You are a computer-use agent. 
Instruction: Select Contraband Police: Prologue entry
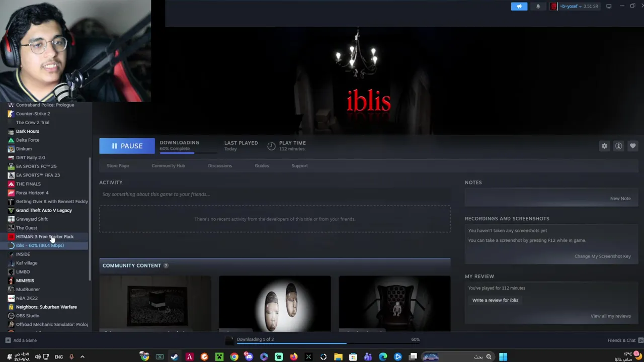click(45, 105)
